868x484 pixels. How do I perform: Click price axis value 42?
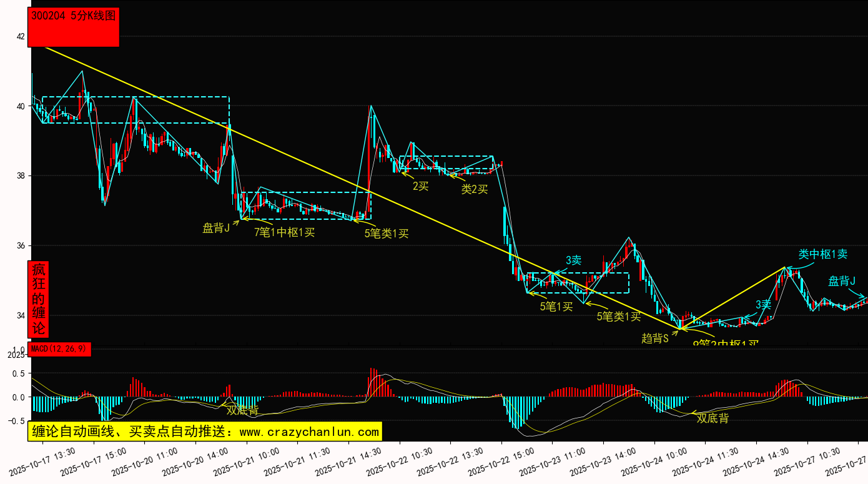(x=21, y=36)
